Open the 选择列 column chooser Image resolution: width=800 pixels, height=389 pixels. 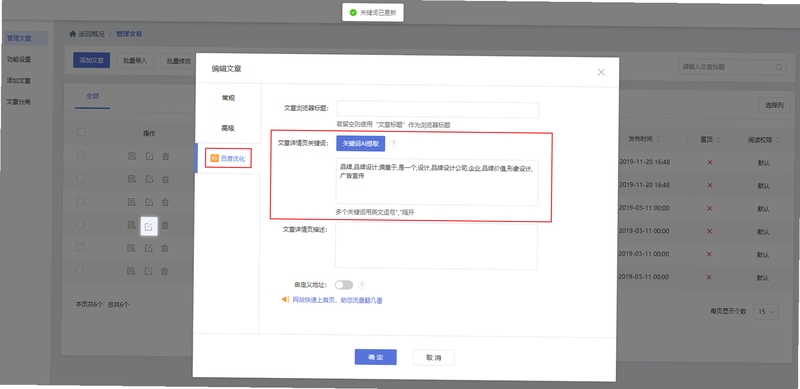774,106
